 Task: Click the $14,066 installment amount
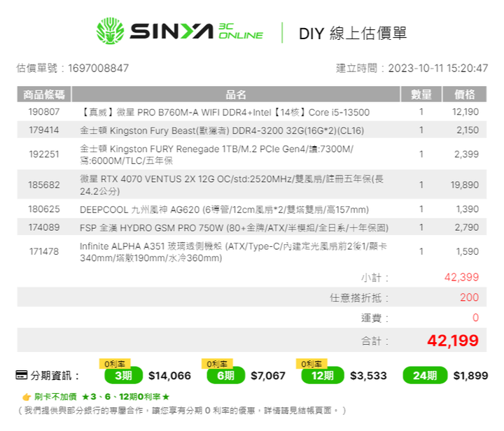(169, 376)
